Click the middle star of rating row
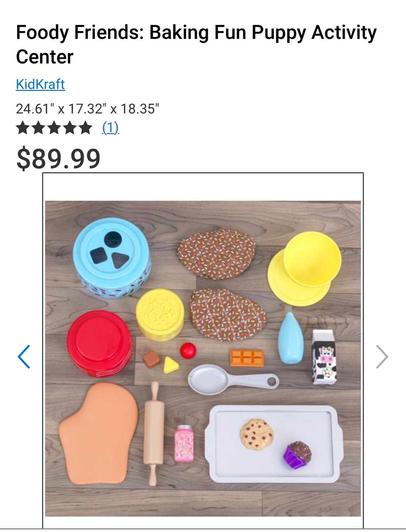Viewport: 406px width, 532px height. pyautogui.click(x=54, y=127)
